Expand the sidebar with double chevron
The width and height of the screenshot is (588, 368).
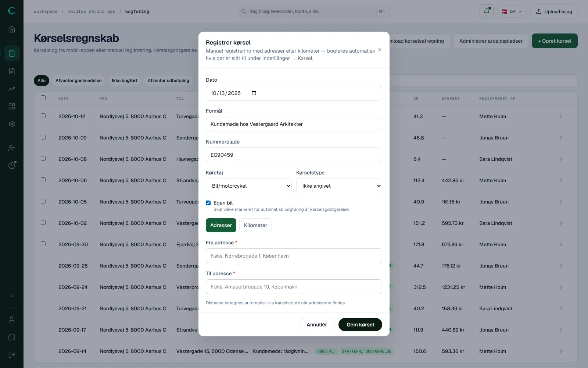(12, 296)
